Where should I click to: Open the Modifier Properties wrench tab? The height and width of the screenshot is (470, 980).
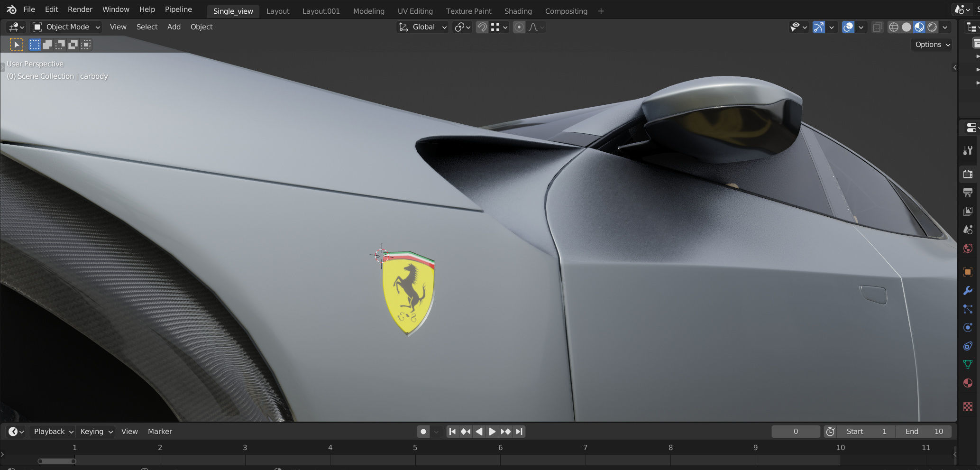click(968, 290)
